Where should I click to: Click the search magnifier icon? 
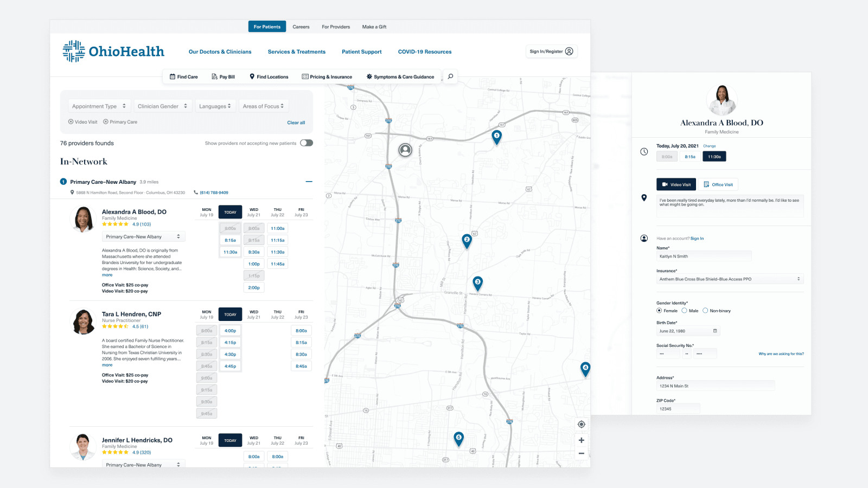coord(450,76)
